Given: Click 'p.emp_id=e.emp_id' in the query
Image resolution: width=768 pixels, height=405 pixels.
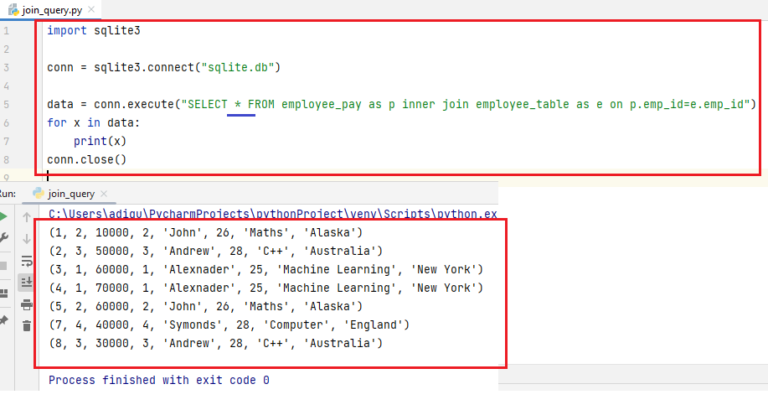Looking at the screenshot, I should 687,104.
